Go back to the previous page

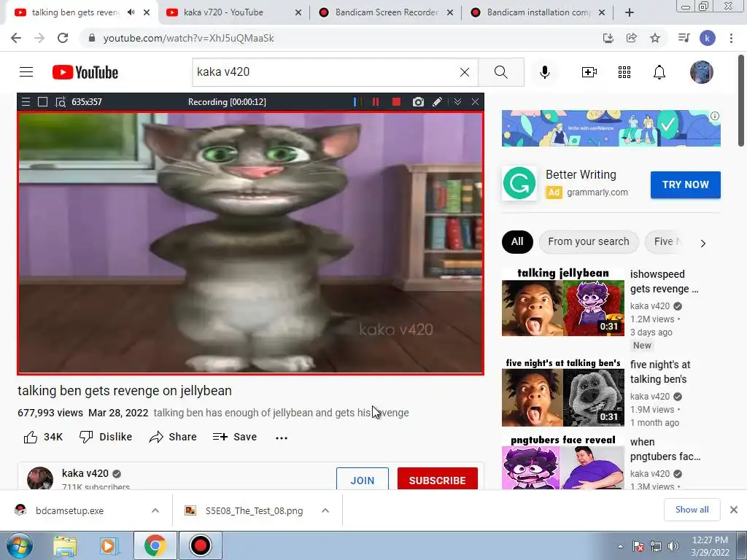point(16,38)
